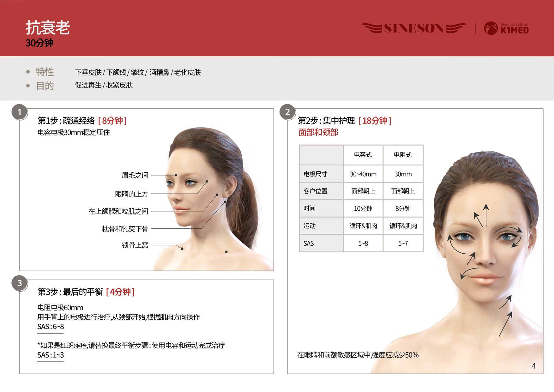The height and width of the screenshot is (392, 554).
Task: Click the K1MED logo in header
Action: coord(506,28)
